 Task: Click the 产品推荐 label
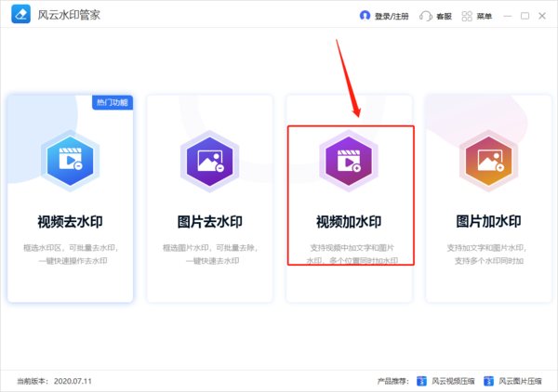[x=392, y=382]
